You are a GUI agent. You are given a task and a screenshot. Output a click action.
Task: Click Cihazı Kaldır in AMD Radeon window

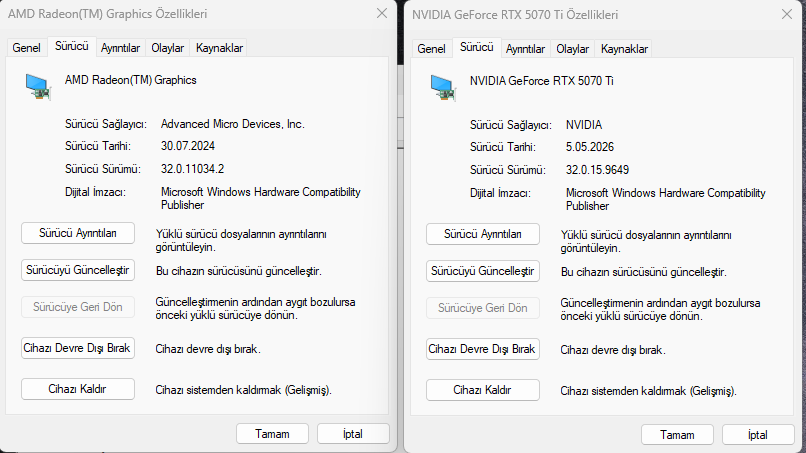(x=78, y=389)
